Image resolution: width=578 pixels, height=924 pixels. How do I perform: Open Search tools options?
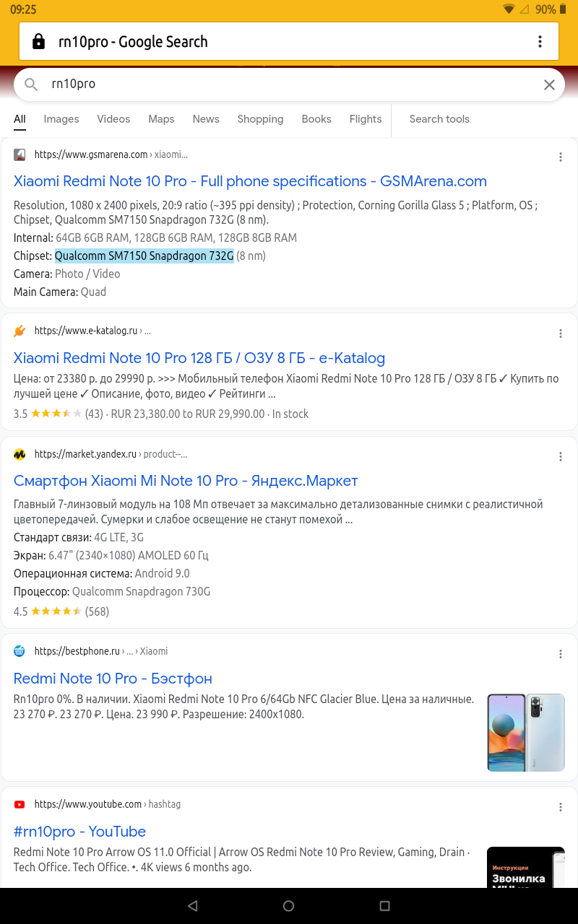(x=439, y=119)
